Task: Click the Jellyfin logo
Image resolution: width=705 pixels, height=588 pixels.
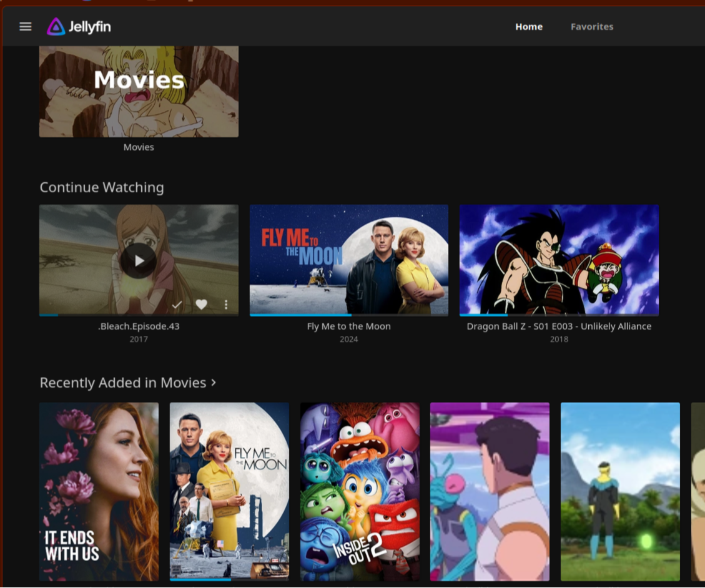Action: [x=79, y=26]
